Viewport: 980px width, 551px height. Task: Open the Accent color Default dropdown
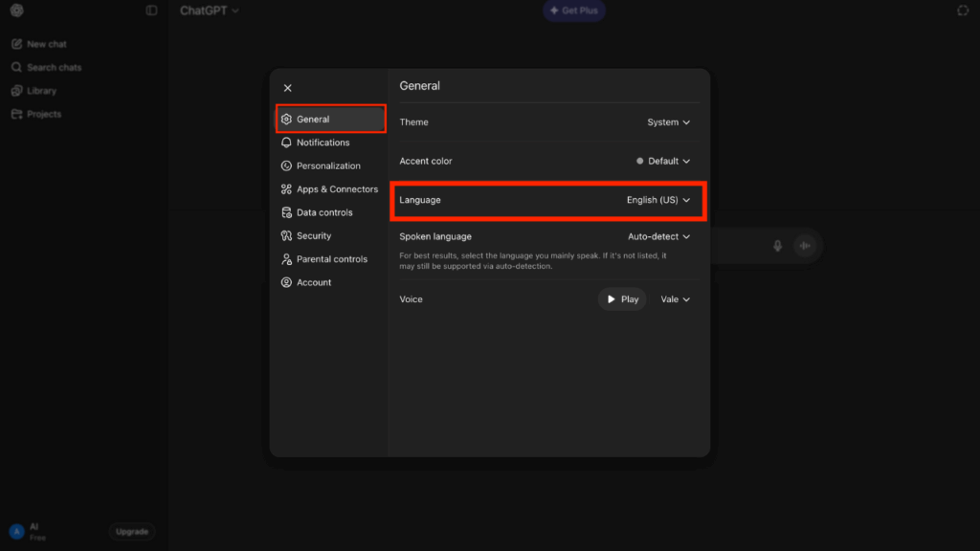click(663, 161)
